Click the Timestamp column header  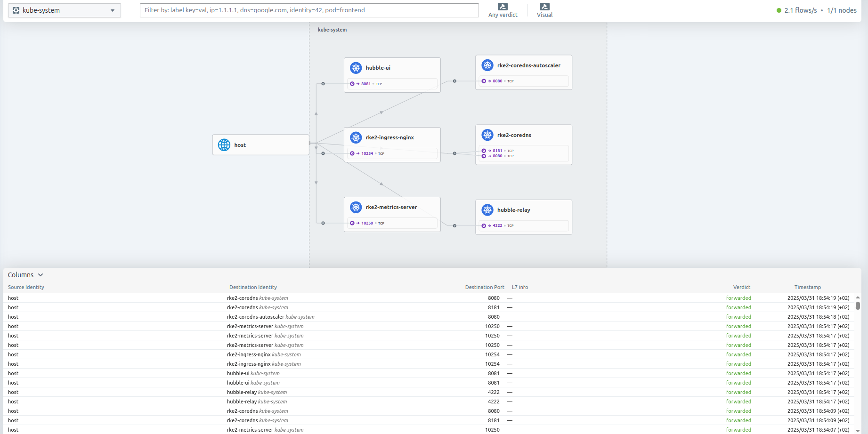tap(807, 287)
